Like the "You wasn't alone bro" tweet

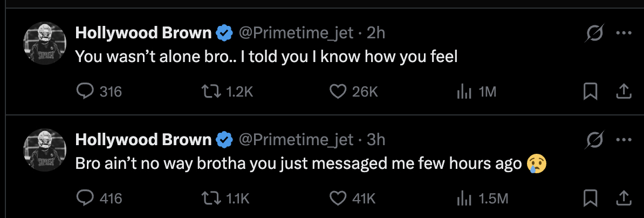point(338,92)
